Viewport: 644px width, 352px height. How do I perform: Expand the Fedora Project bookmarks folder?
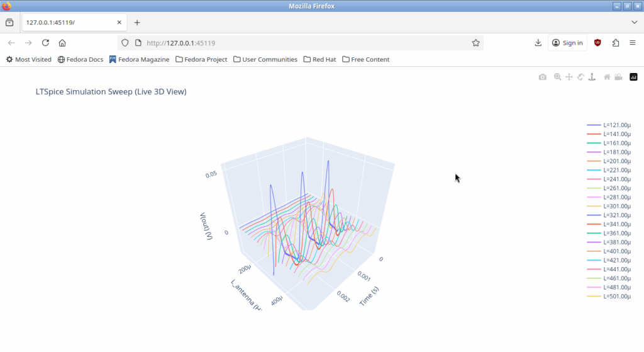201,59
